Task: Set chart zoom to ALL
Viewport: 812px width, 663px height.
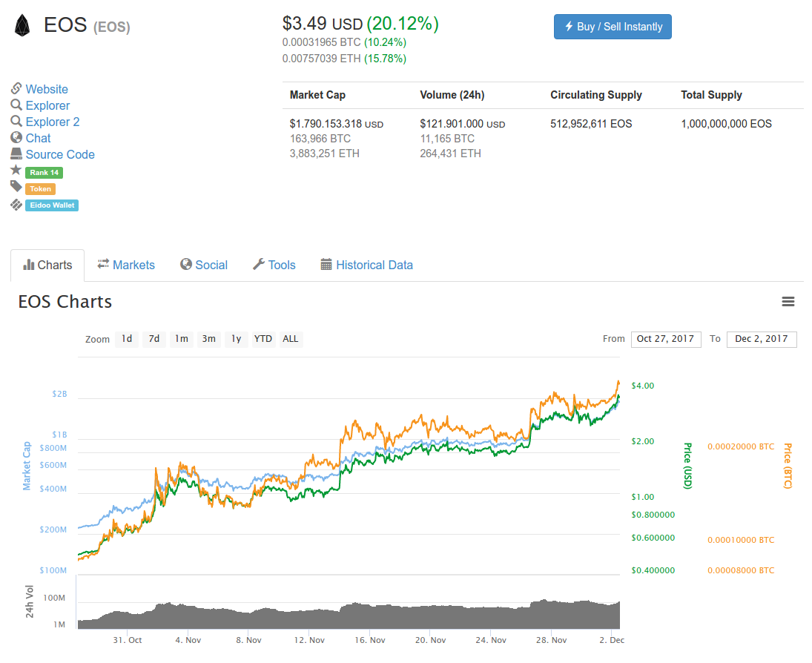Action: (x=291, y=339)
